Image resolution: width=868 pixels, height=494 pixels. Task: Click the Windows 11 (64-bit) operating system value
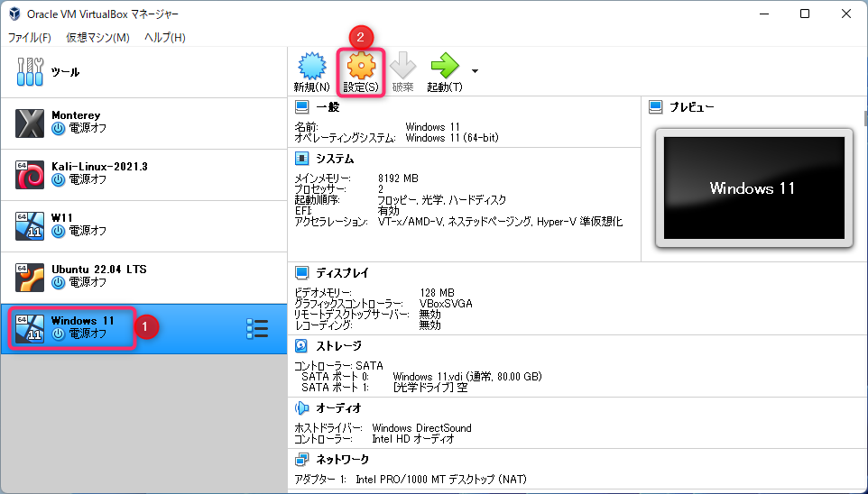452,138
